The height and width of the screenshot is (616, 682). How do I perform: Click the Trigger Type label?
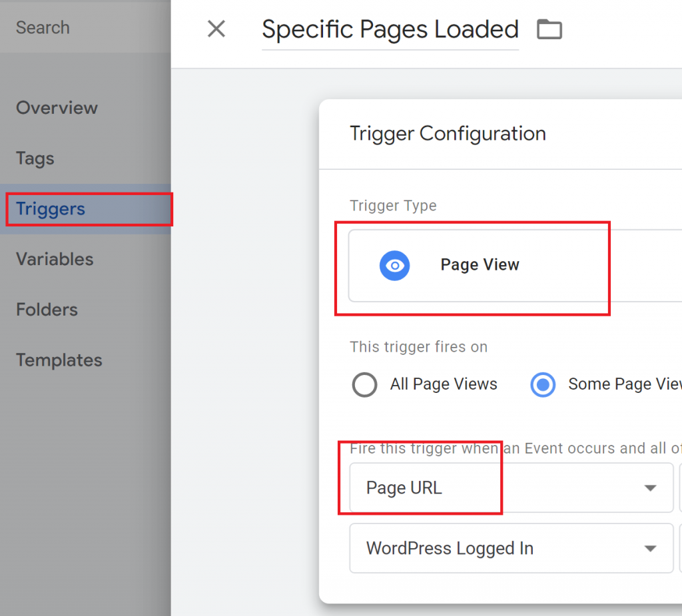click(x=393, y=205)
